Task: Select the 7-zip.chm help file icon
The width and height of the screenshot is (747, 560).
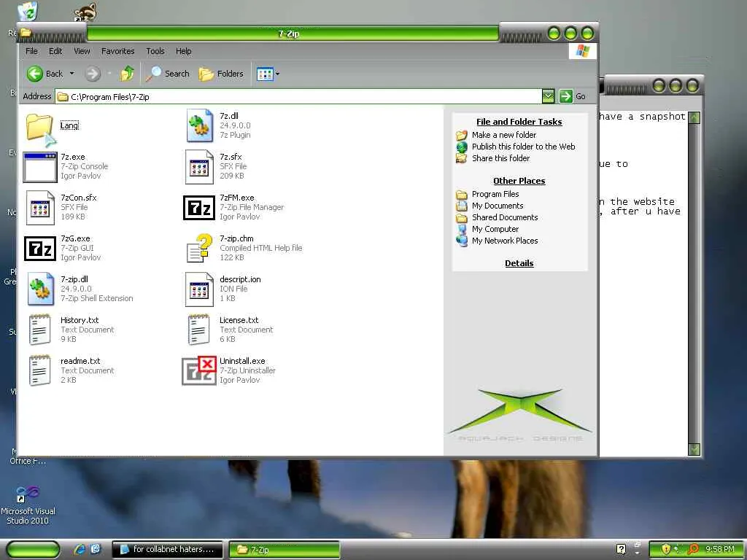Action: [x=199, y=248]
